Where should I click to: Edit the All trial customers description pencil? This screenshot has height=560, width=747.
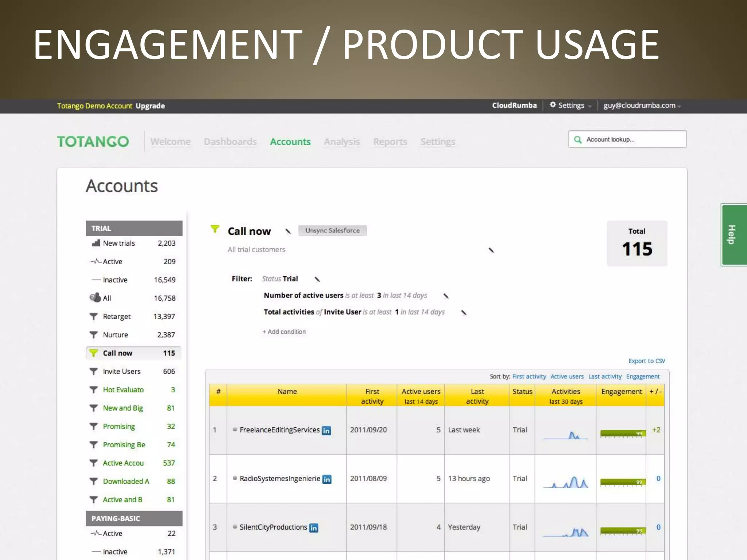coord(491,250)
